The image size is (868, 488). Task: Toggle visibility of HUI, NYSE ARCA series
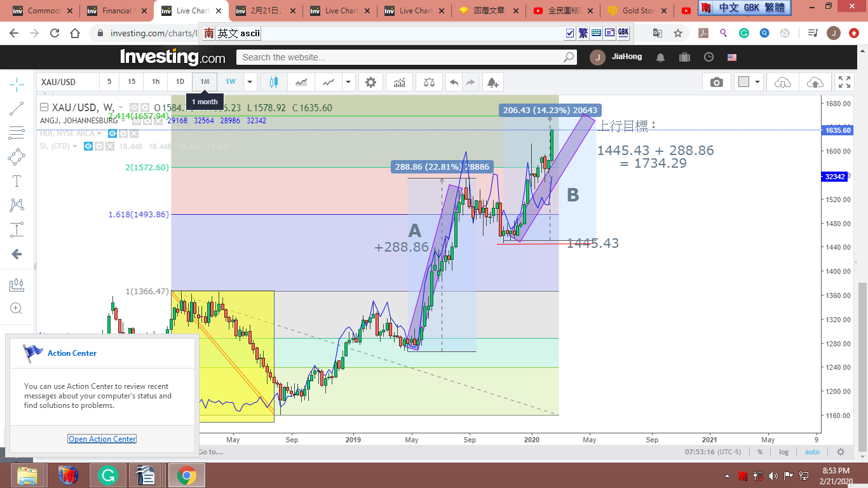112,133
